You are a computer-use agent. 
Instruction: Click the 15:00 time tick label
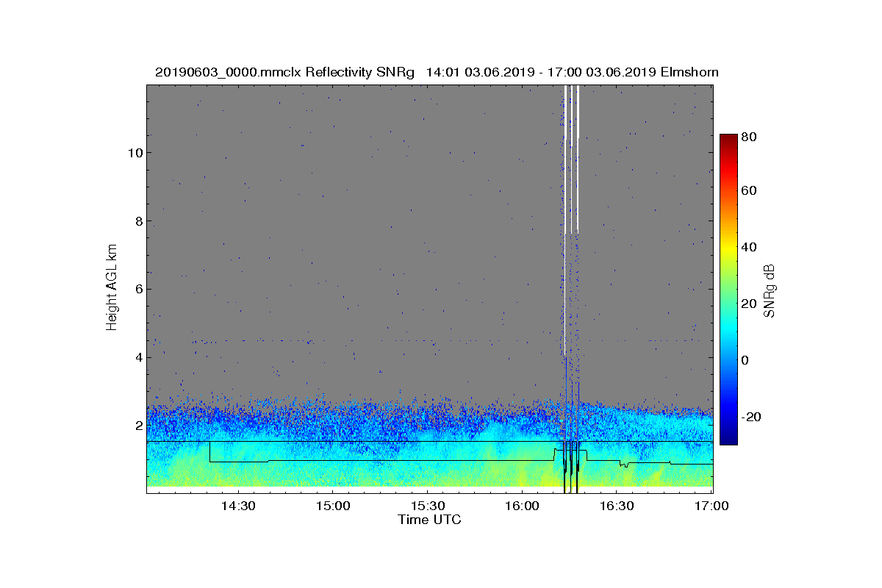pos(331,506)
